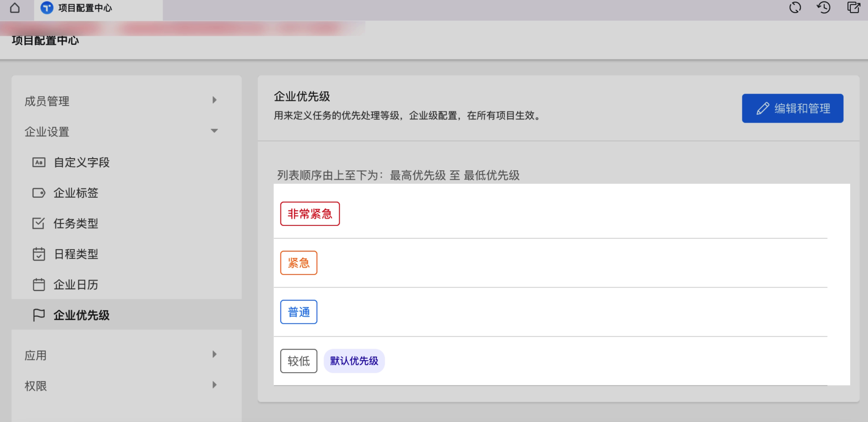Click the 默认优先级 badge
The width and height of the screenshot is (868, 422).
coord(354,361)
